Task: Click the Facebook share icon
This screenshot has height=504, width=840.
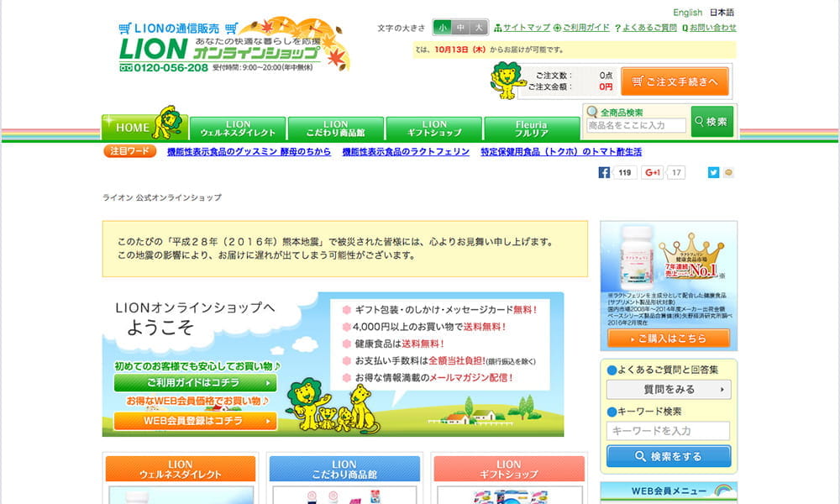Action: point(604,172)
